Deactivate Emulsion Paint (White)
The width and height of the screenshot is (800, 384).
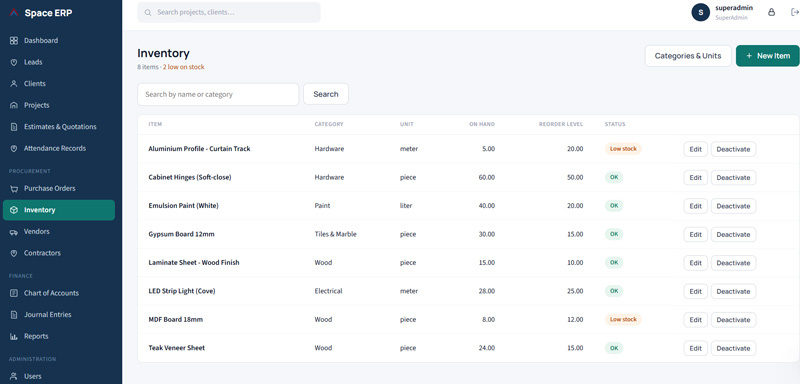point(733,206)
